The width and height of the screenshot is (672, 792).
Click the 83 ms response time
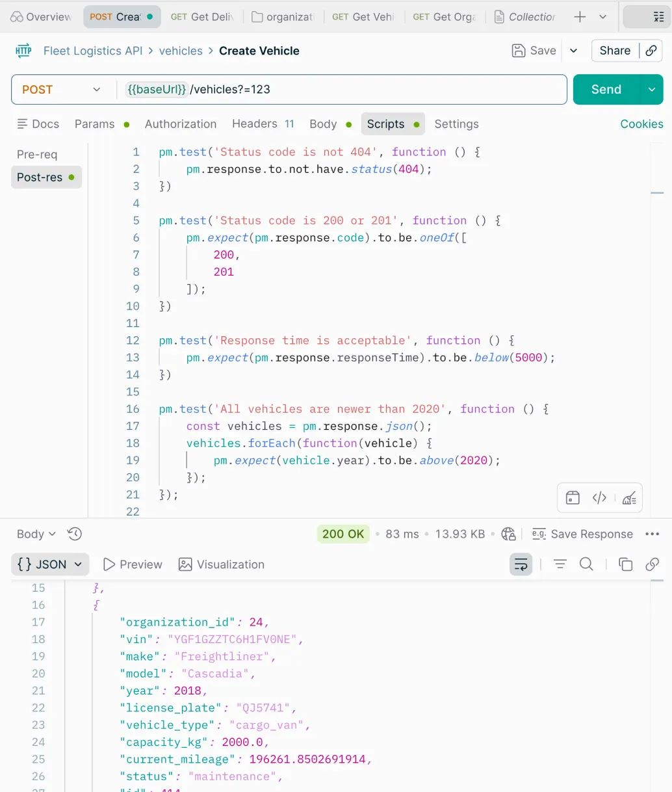click(x=402, y=534)
